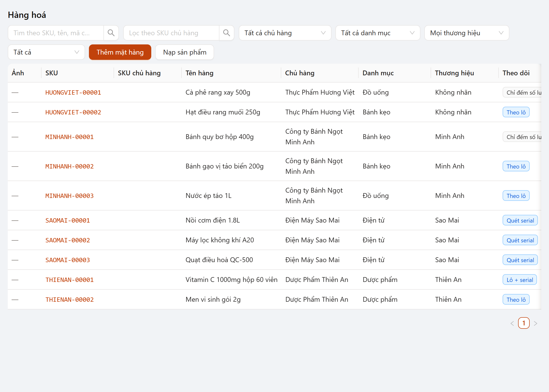Click the Nạp sản phẩm button

pyautogui.click(x=185, y=52)
